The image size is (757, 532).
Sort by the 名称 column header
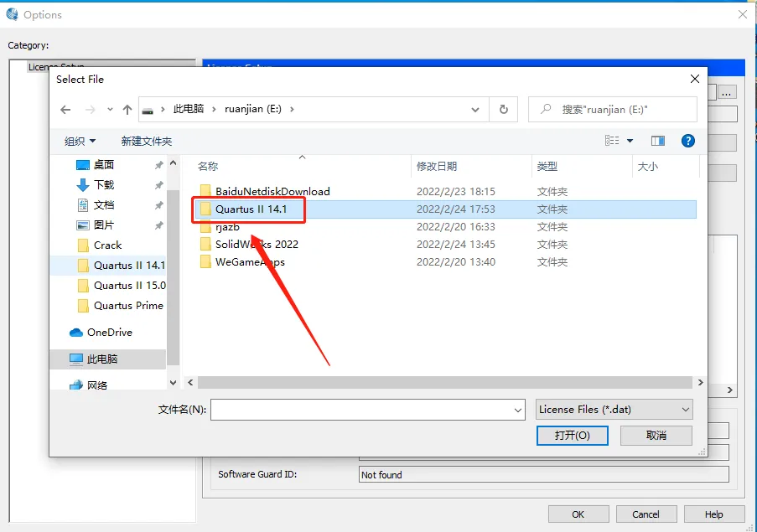(x=208, y=167)
